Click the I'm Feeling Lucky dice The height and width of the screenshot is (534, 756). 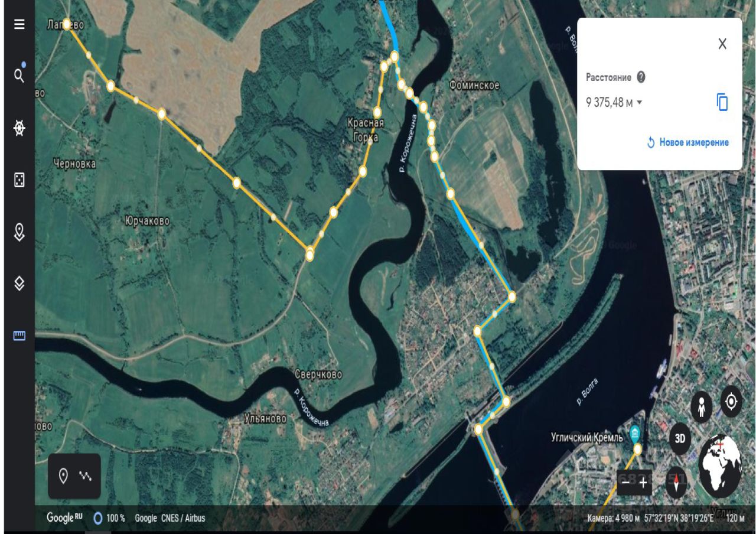coord(19,180)
